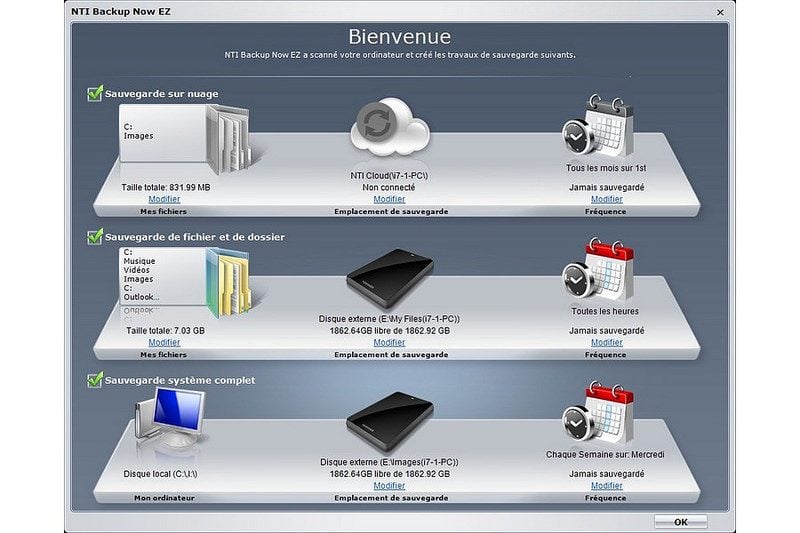Click the text Toutes les heures
The width and height of the screenshot is (800, 533).
click(605, 311)
